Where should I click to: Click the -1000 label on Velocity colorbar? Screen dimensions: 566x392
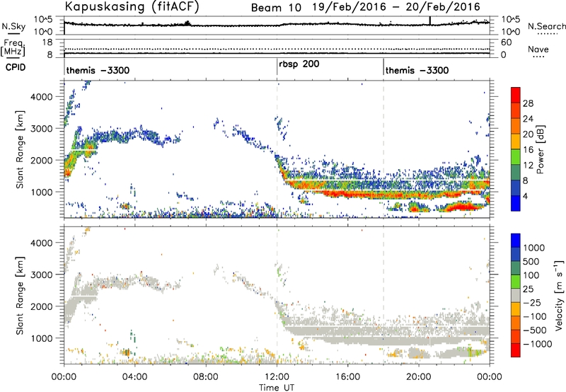click(x=537, y=344)
